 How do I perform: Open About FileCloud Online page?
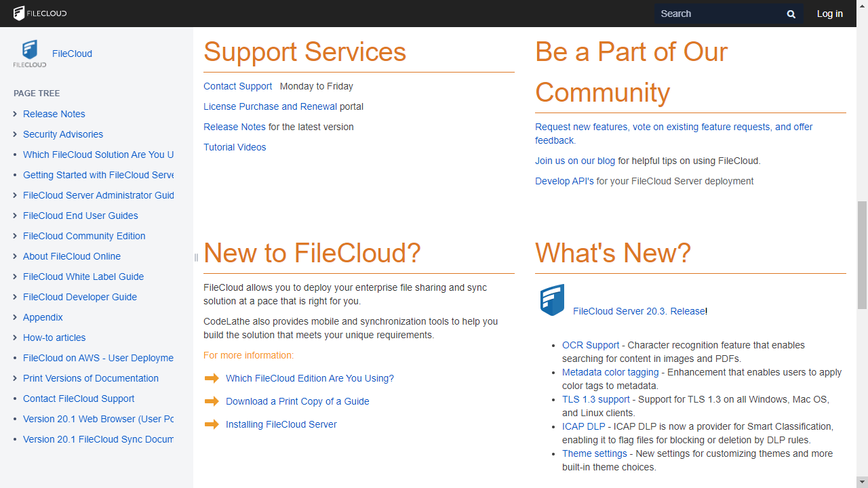[72, 256]
